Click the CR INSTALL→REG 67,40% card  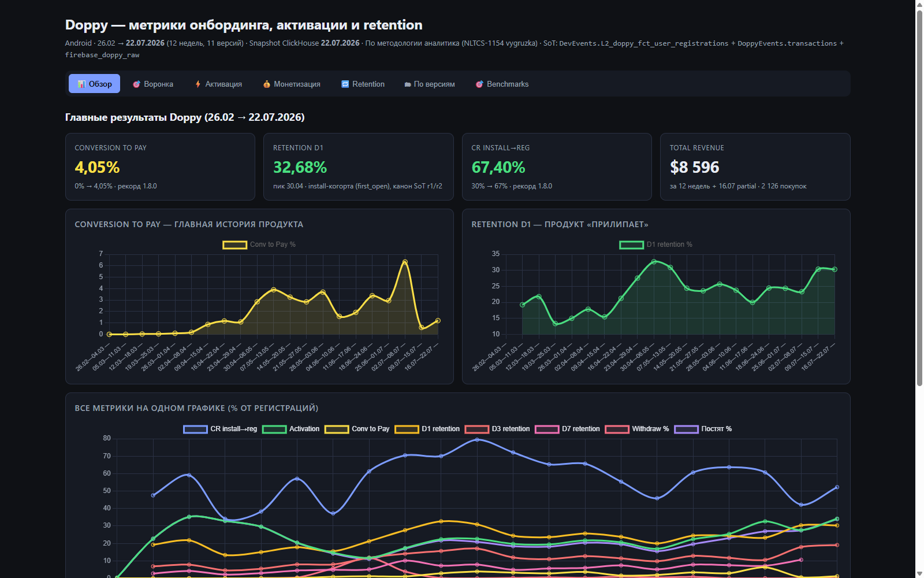pos(557,167)
